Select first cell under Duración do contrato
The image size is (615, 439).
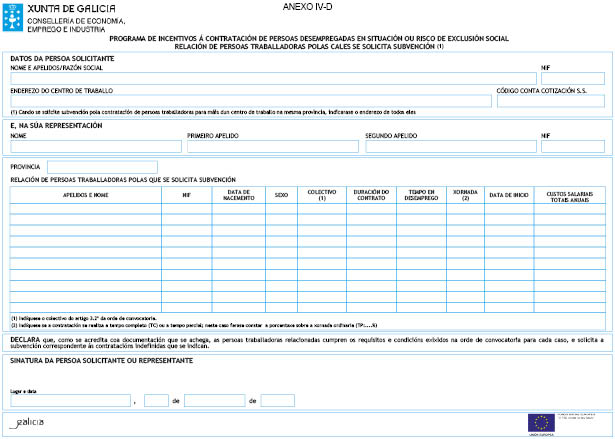point(370,209)
